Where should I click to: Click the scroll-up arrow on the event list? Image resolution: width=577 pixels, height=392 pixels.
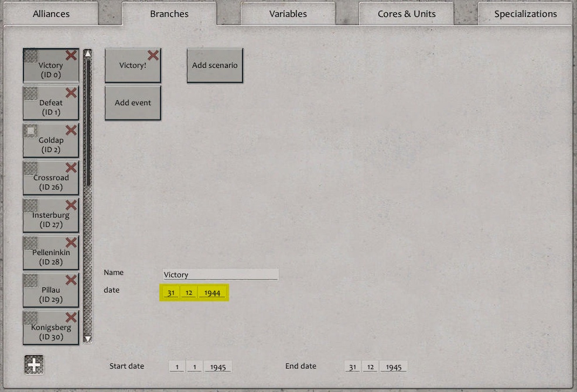pos(87,53)
